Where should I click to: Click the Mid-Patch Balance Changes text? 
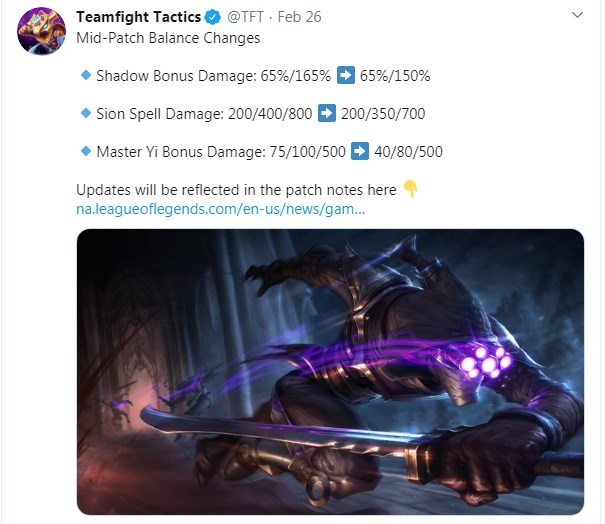pyautogui.click(x=168, y=38)
